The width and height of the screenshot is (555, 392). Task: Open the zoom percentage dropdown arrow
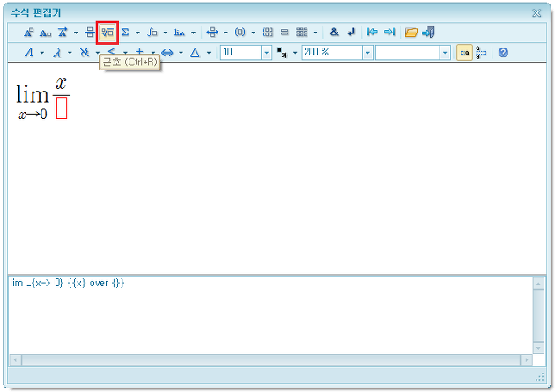(x=367, y=53)
